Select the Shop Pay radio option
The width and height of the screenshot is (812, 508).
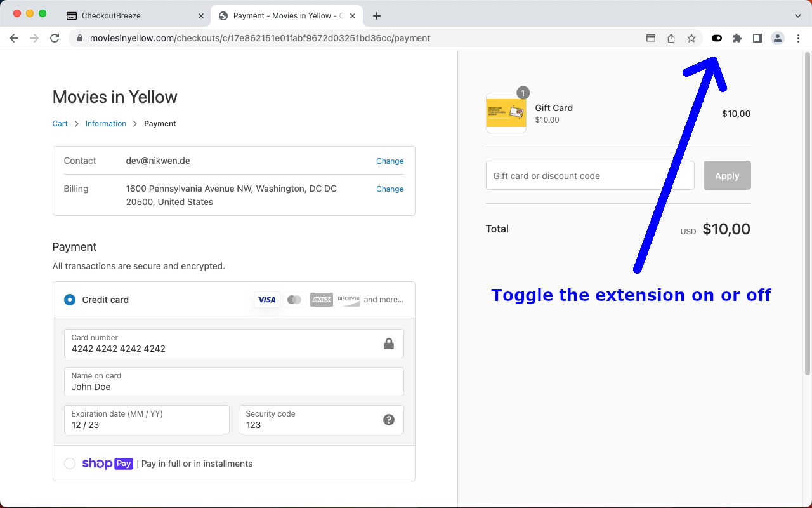[70, 464]
